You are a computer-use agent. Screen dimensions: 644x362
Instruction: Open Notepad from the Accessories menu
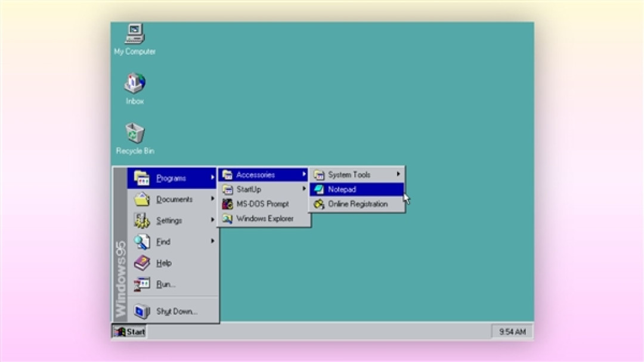(357, 190)
